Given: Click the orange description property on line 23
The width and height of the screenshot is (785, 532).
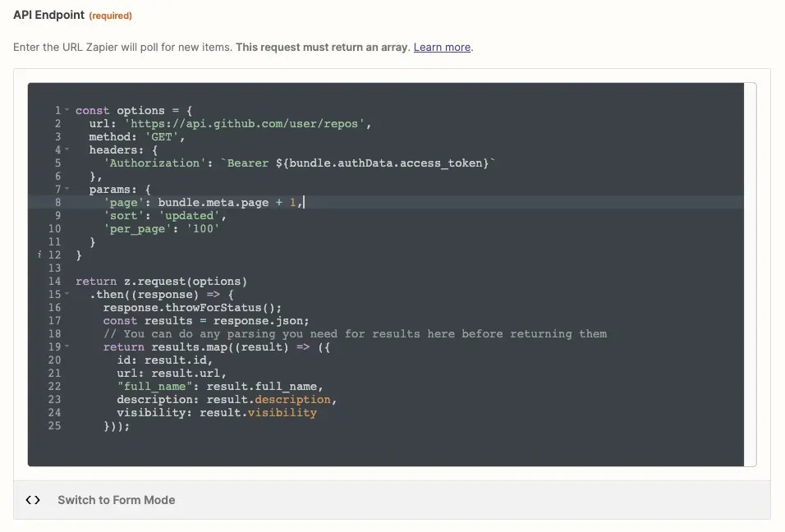Looking at the screenshot, I should point(293,399).
